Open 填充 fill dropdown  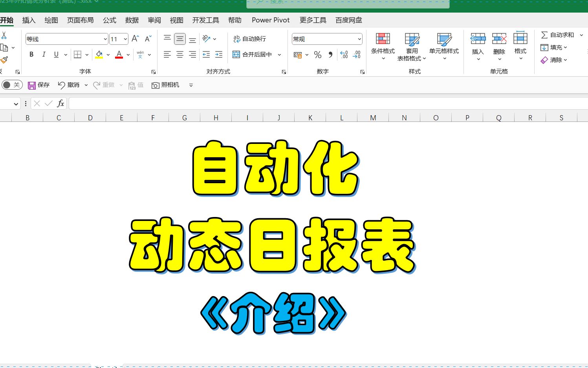(x=554, y=48)
